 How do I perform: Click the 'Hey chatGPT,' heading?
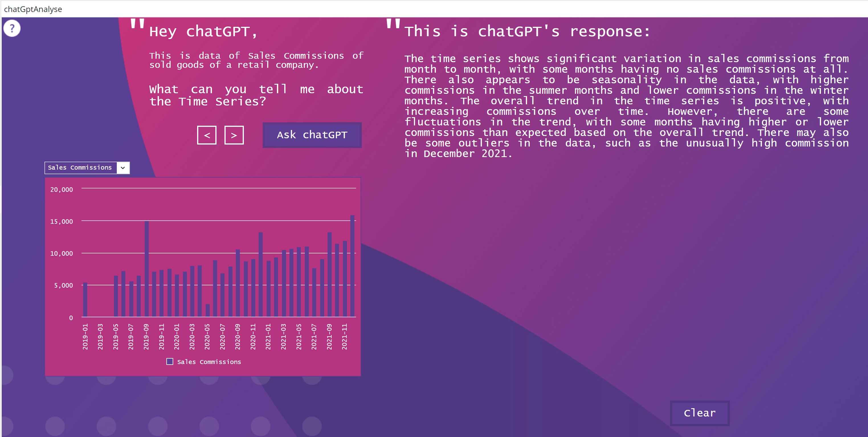pos(203,31)
